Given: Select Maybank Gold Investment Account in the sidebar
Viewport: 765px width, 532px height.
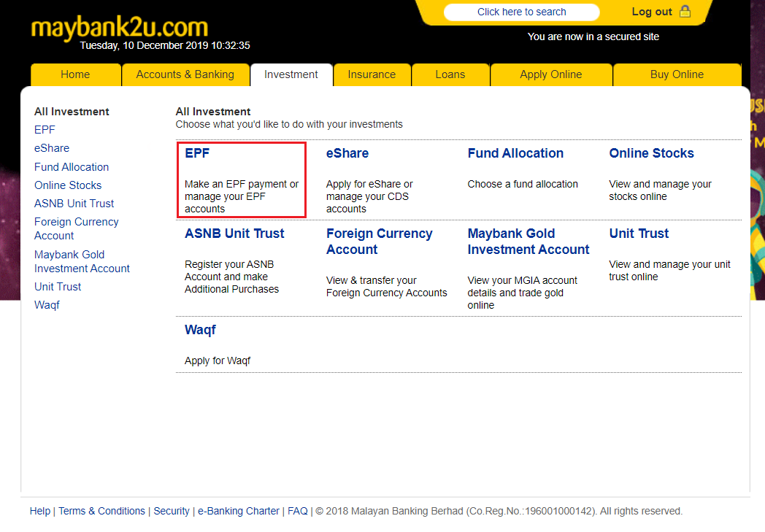Looking at the screenshot, I should click(x=82, y=261).
